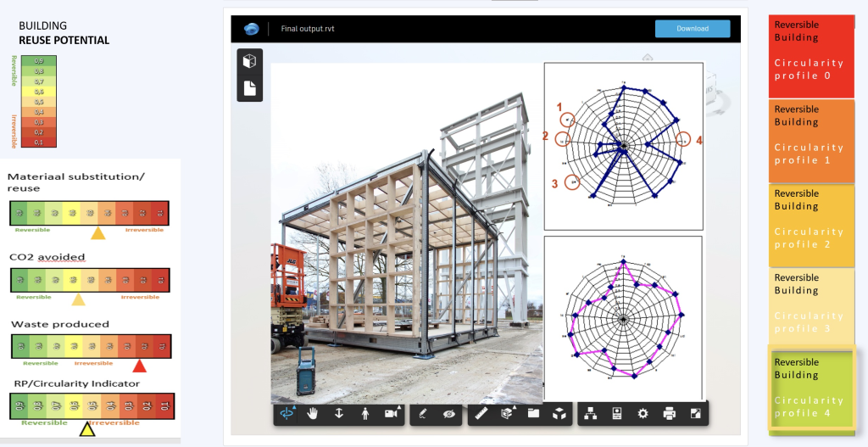Click the Print icon in toolbar
868x447 pixels.
(669, 414)
